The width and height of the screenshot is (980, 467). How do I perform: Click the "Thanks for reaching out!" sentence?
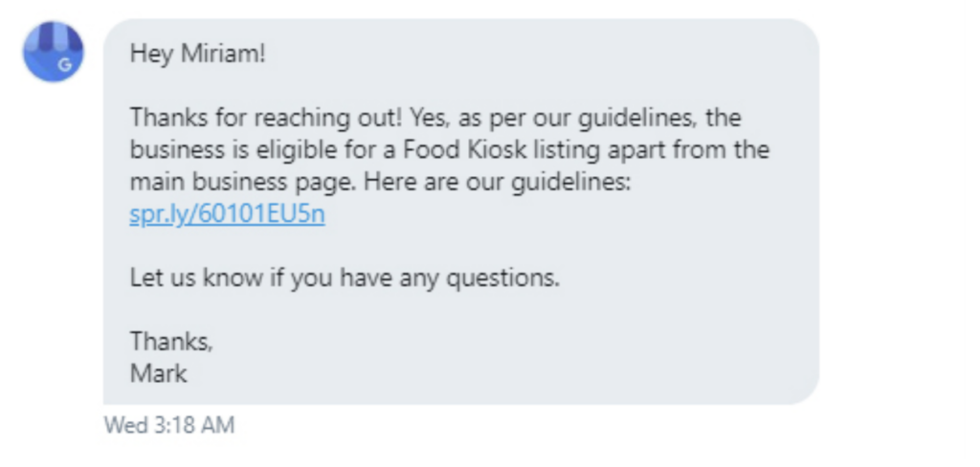[x=266, y=118]
